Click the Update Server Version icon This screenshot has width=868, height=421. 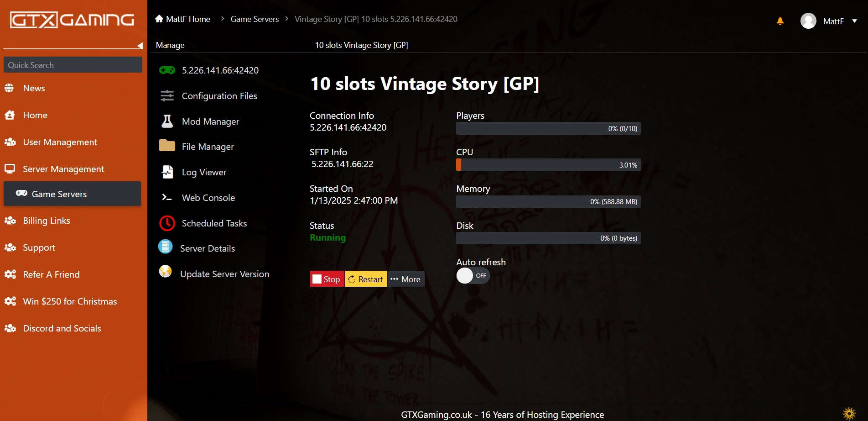(x=165, y=272)
